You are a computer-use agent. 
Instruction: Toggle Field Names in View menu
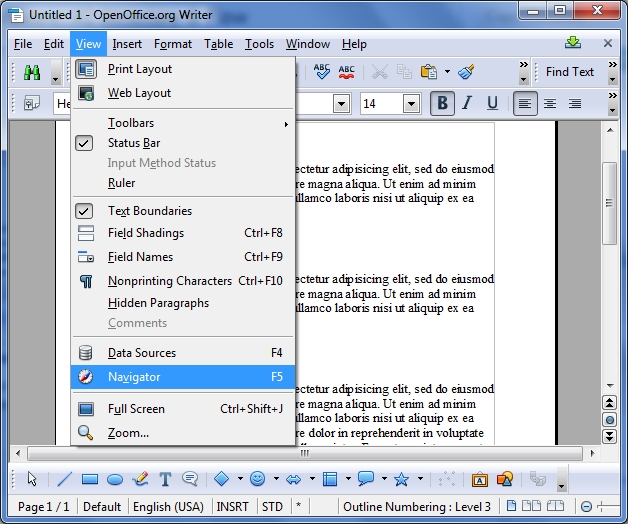[x=183, y=257]
